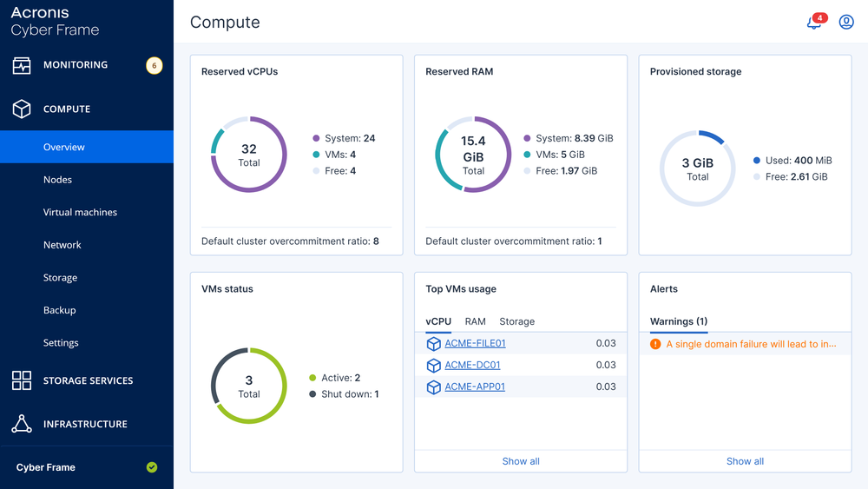868x489 pixels.
Task: Open the user account profile icon
Action: click(x=845, y=22)
